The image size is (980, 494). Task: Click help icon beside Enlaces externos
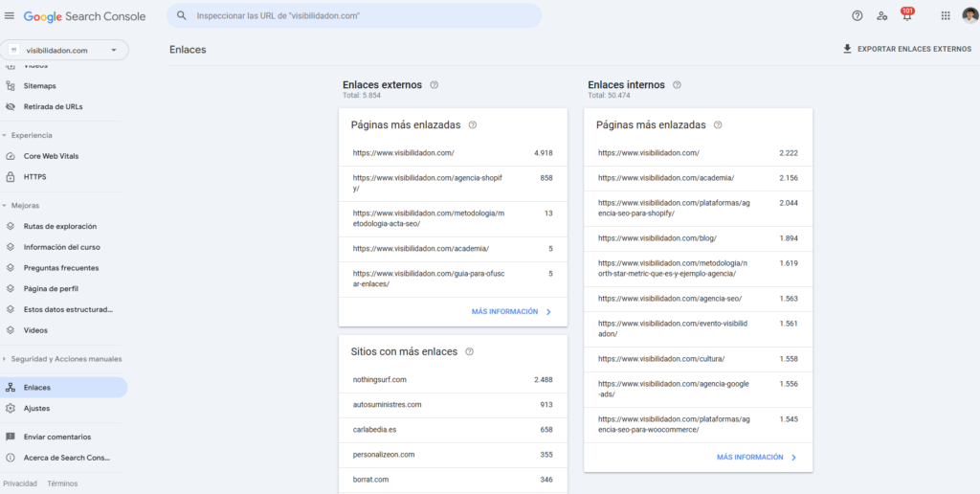click(x=434, y=85)
